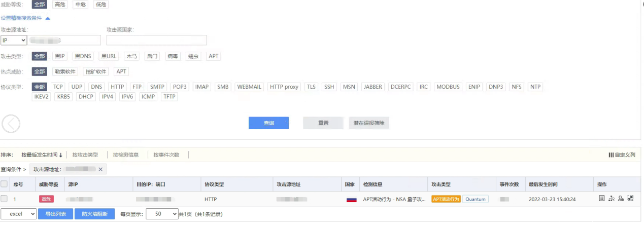Change the 每页显示 50 page size dropdown
The height and width of the screenshot is (227, 644).
pos(162,214)
